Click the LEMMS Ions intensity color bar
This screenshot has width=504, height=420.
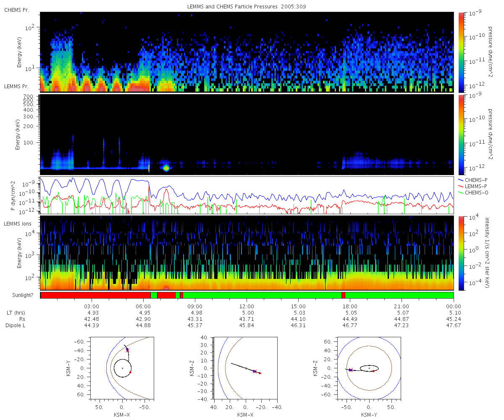coord(461,253)
